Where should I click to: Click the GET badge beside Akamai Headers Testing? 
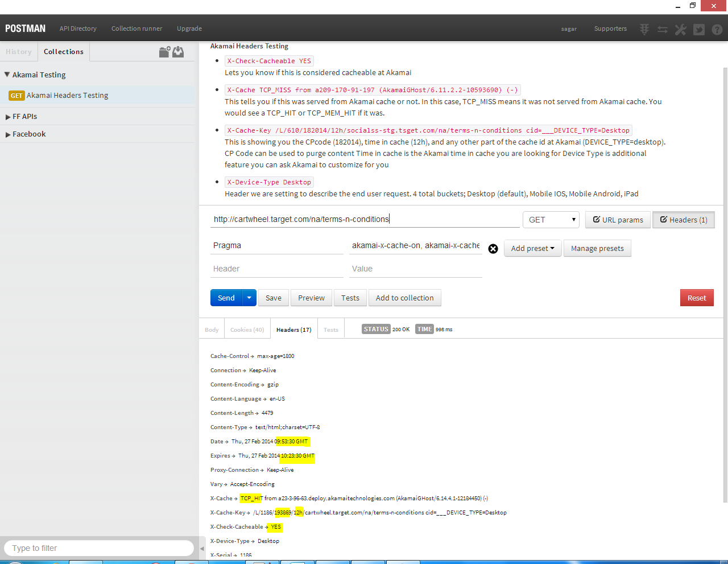coord(16,96)
